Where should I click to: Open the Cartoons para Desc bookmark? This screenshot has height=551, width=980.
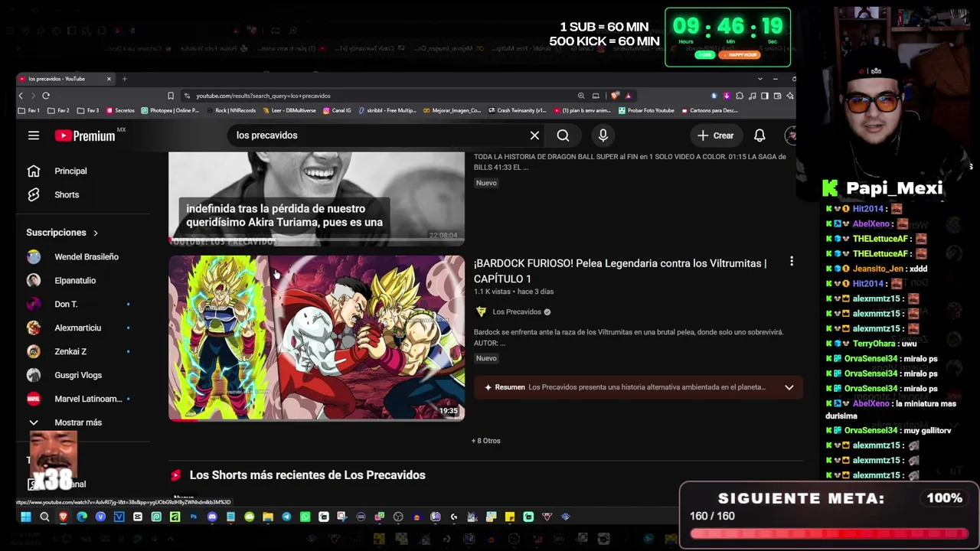click(x=709, y=110)
